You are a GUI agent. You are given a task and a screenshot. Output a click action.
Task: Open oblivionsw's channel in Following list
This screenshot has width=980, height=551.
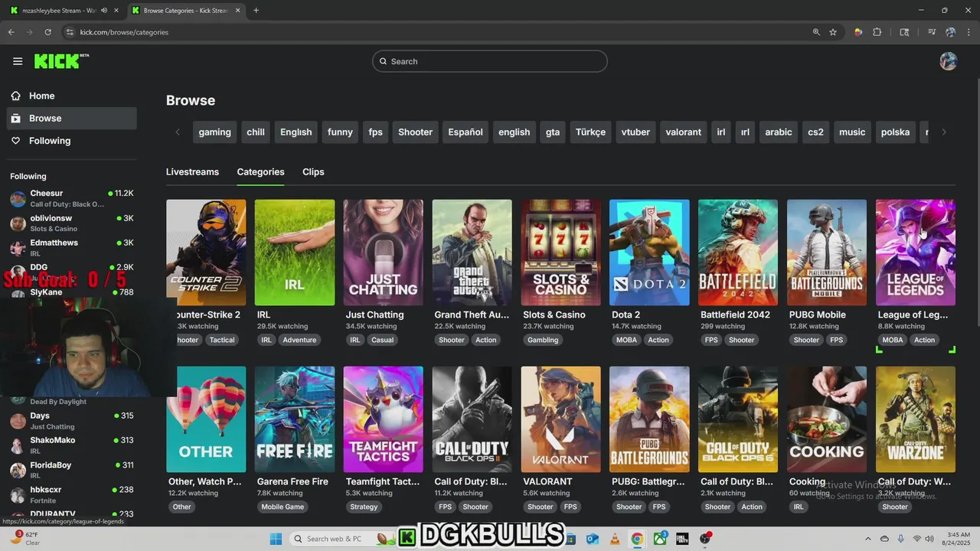[71, 223]
